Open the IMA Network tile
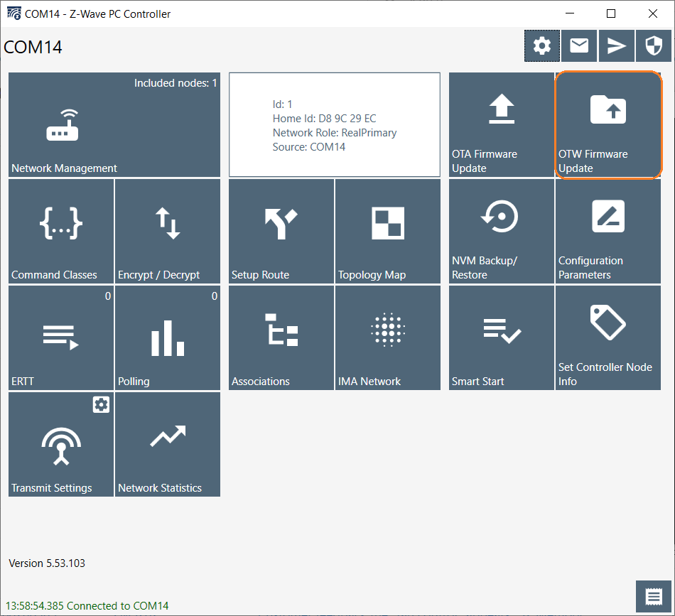 coord(388,338)
